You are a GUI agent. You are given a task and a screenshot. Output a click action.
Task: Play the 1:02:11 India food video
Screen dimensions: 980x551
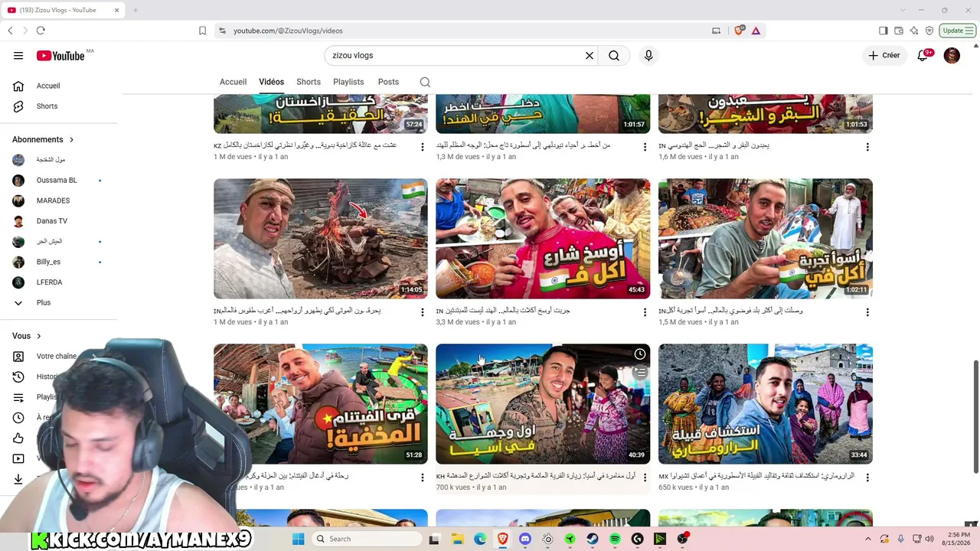pos(766,239)
